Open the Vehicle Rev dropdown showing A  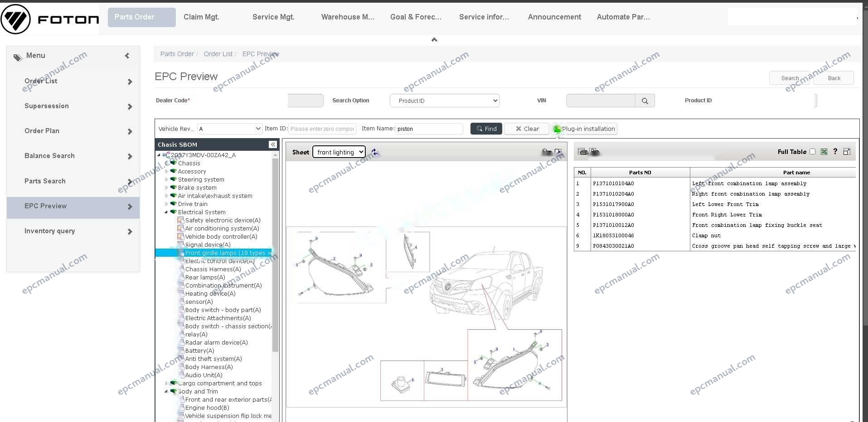pyautogui.click(x=230, y=129)
